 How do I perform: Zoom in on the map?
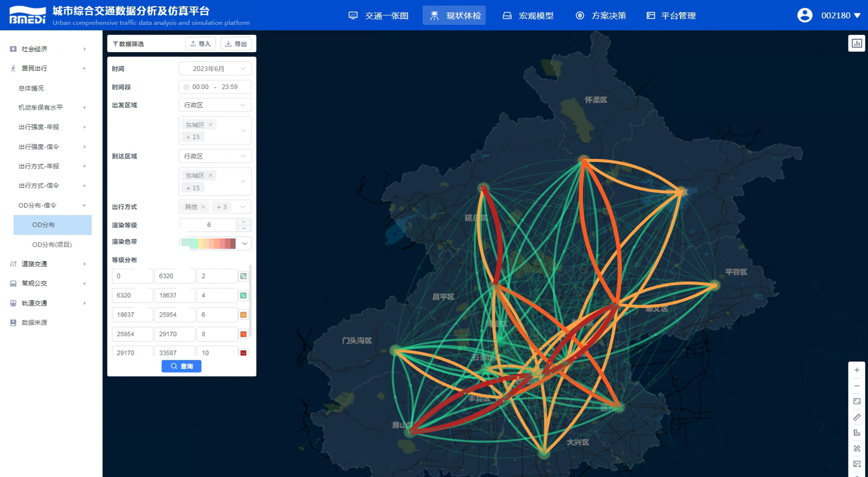[x=856, y=370]
